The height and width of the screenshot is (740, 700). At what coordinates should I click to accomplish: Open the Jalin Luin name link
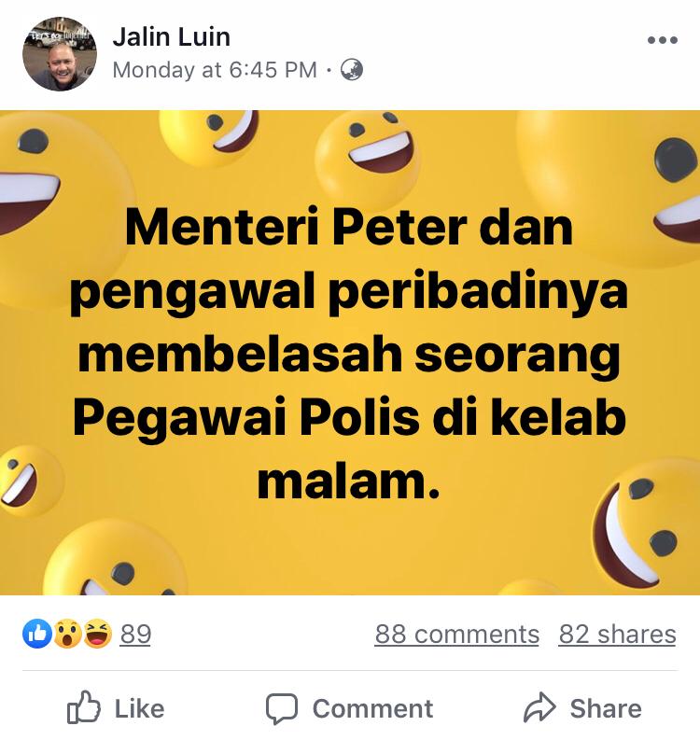click(172, 36)
